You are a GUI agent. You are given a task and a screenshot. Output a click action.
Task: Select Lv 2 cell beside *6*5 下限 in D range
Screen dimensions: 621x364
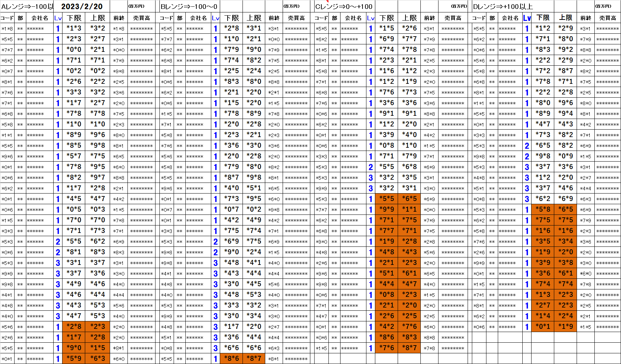click(x=527, y=146)
